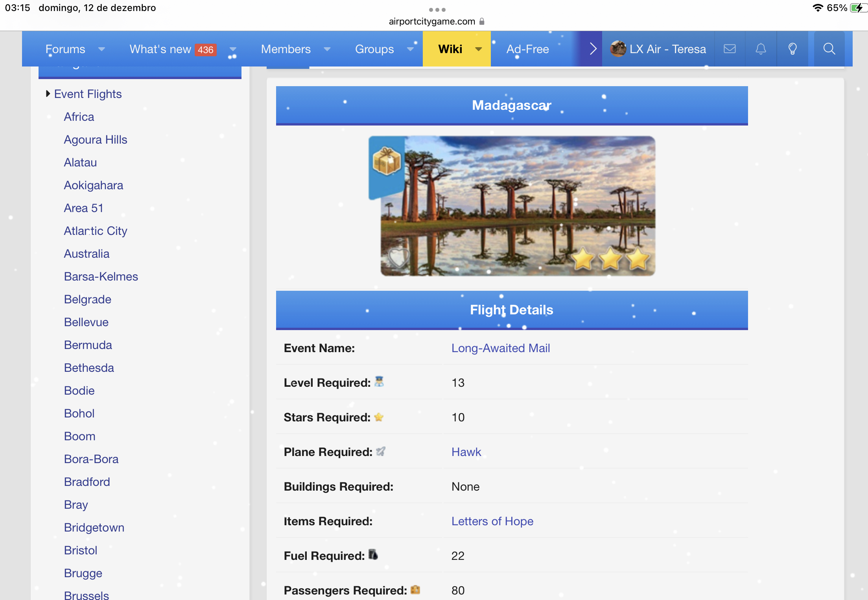The image size is (868, 600).
Task: Tap the Wi-Fi status icon
Action: tap(818, 8)
